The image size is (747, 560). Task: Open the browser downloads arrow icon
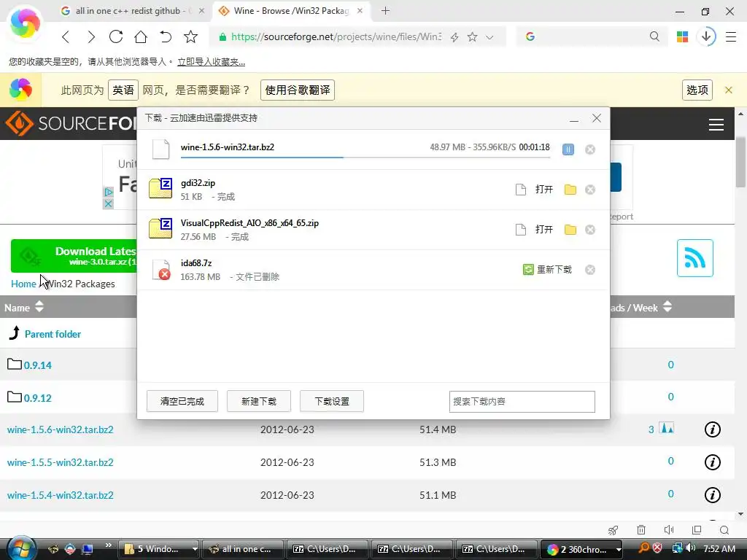click(x=706, y=36)
